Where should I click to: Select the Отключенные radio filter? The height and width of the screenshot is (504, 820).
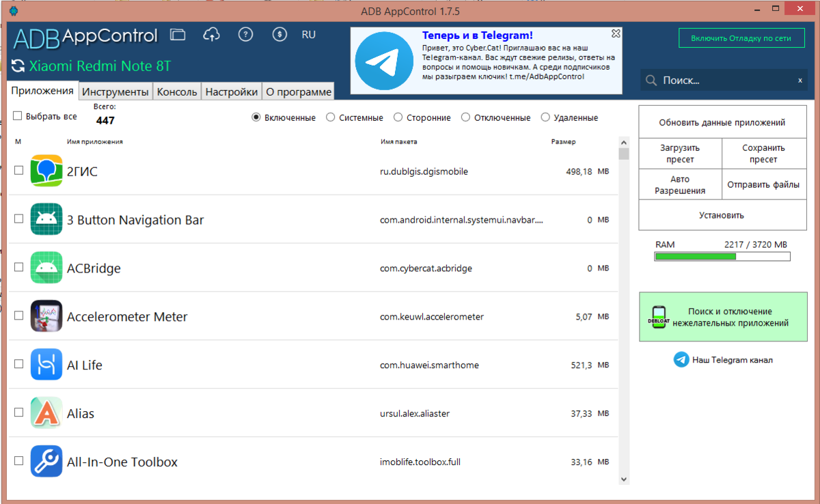[x=465, y=117]
